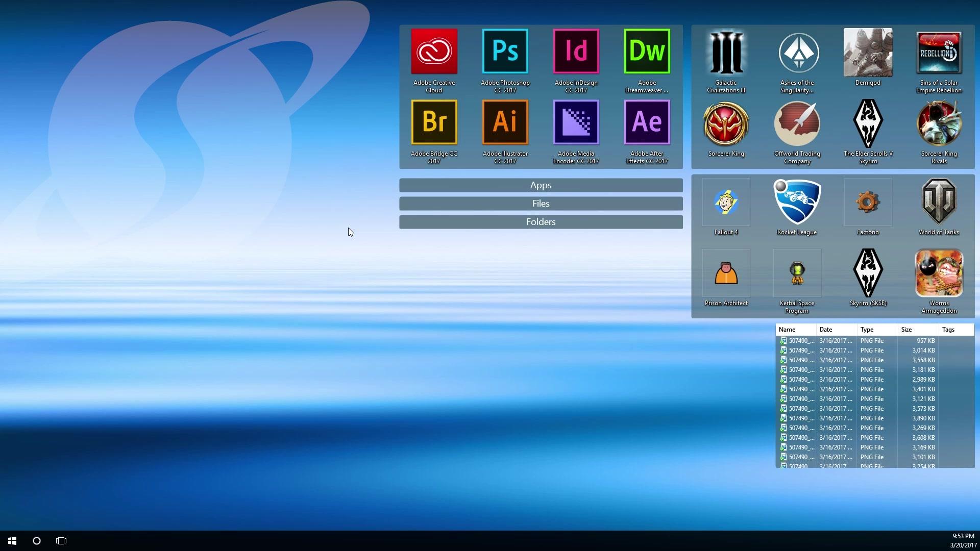
Task: Launch Skyrim (SKSE) icon
Action: point(868,273)
